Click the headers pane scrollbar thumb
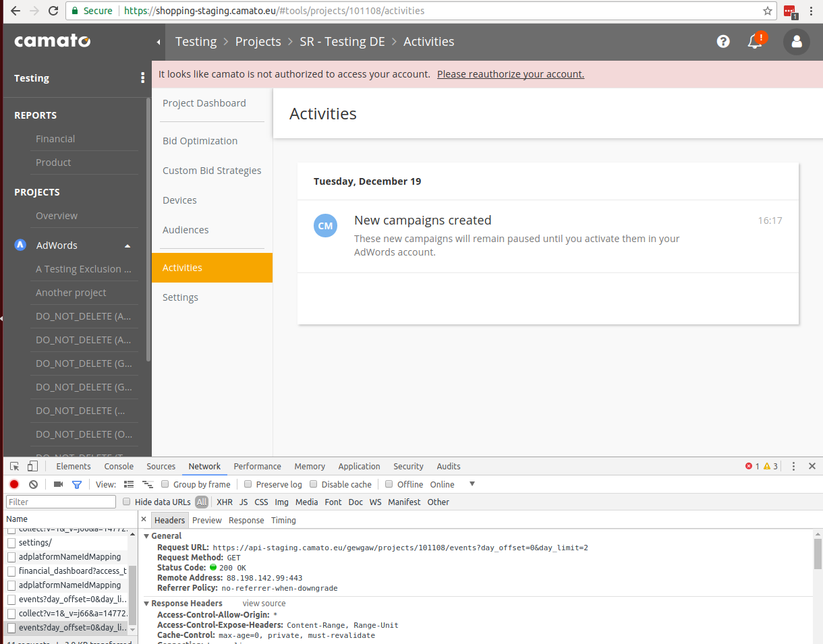Screen dimensions: 823x644 click(818, 553)
